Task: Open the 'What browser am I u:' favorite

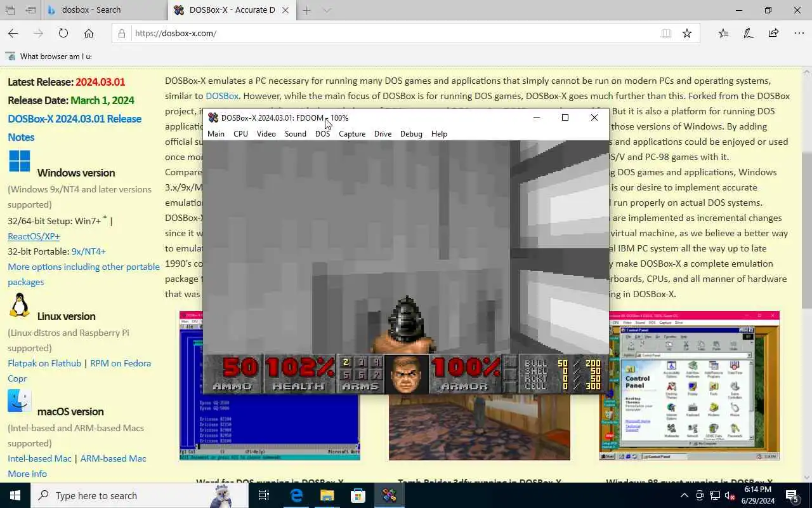Action: [49, 56]
